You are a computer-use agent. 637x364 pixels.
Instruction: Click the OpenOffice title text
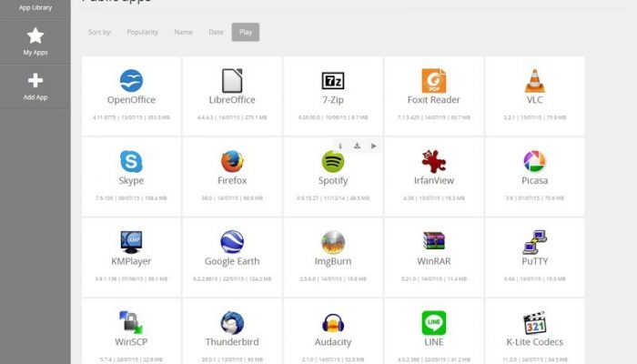tap(131, 100)
